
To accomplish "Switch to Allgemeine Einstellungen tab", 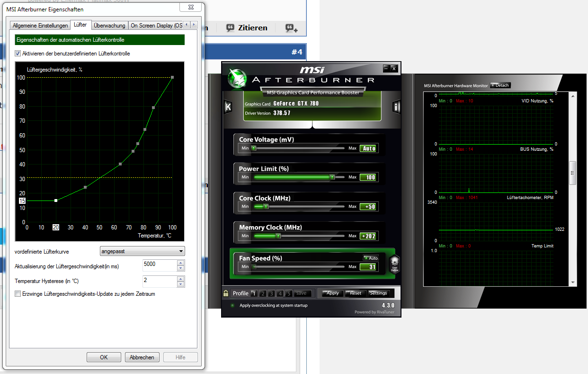I will tap(40, 26).
